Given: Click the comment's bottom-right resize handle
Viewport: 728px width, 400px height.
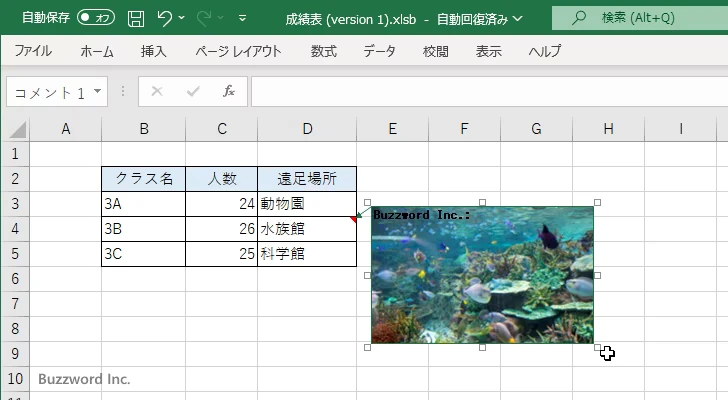Looking at the screenshot, I should pyautogui.click(x=598, y=347).
